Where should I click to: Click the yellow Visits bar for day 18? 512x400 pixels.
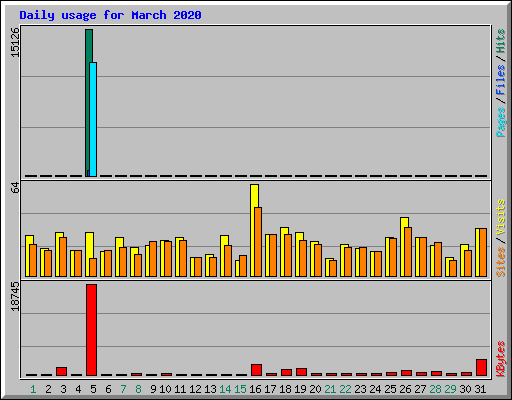pos(283,252)
